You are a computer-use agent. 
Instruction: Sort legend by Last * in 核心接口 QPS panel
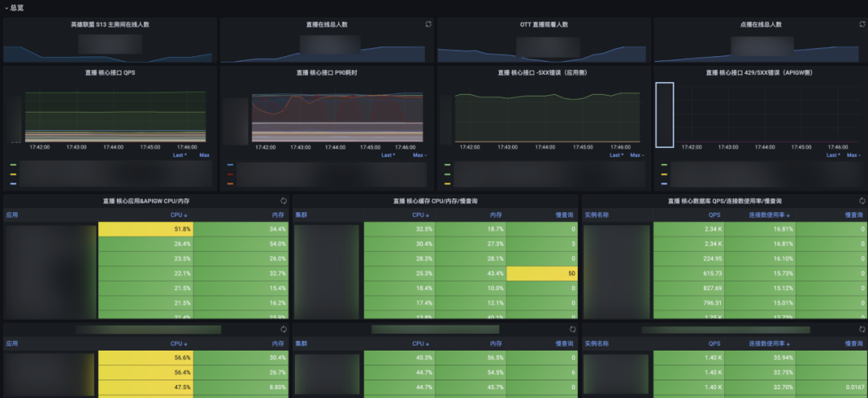(x=180, y=155)
